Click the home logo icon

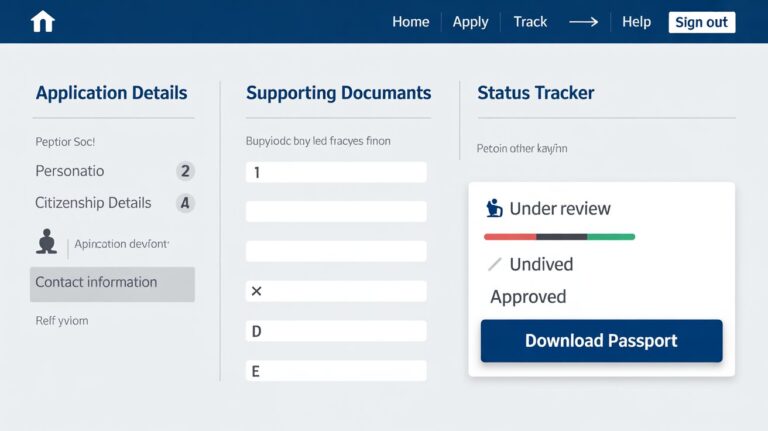pyautogui.click(x=43, y=22)
